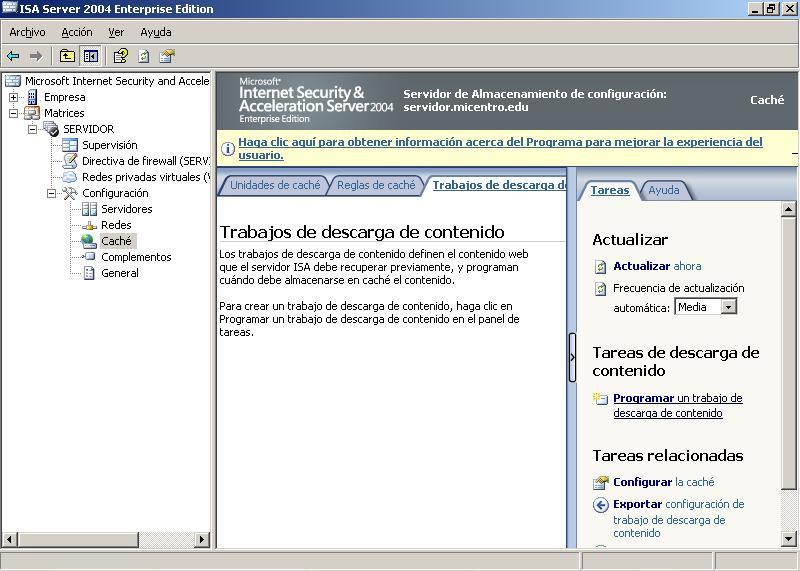This screenshot has height=571, width=800.
Task: Open the Acción menu
Action: coord(76,32)
